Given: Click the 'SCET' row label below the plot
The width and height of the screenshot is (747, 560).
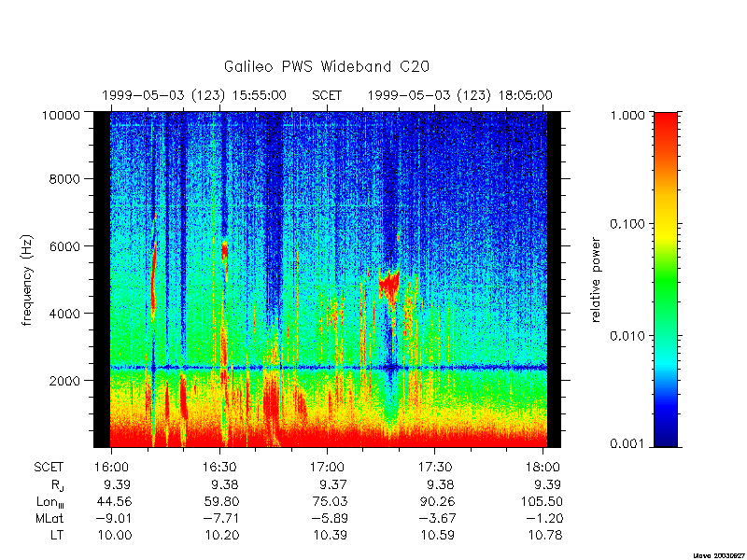Looking at the screenshot, I should [x=49, y=468].
